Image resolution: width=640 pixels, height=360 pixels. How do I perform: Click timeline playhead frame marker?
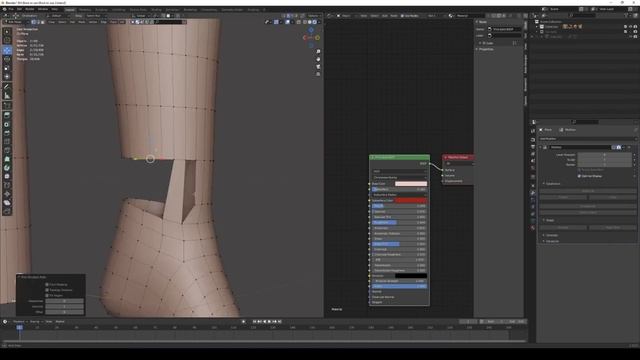pos(19,327)
